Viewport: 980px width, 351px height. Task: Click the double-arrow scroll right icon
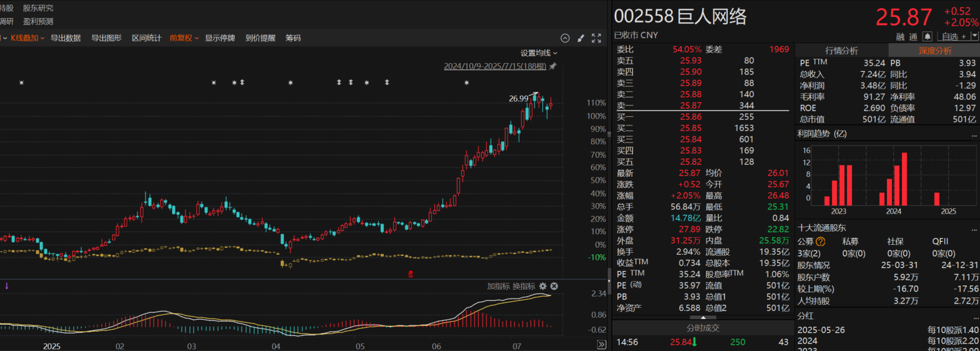[601, 345]
